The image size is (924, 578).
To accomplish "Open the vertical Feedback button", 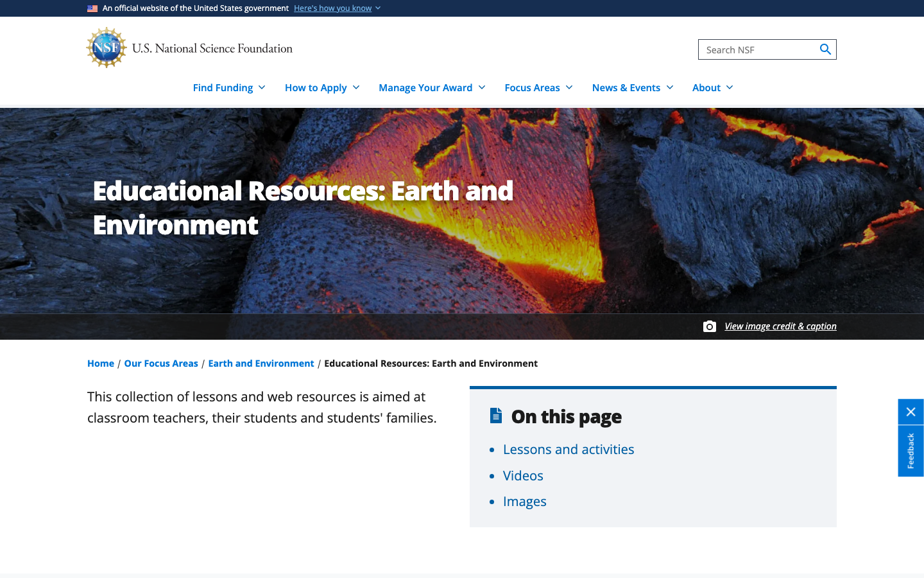I will 911,451.
